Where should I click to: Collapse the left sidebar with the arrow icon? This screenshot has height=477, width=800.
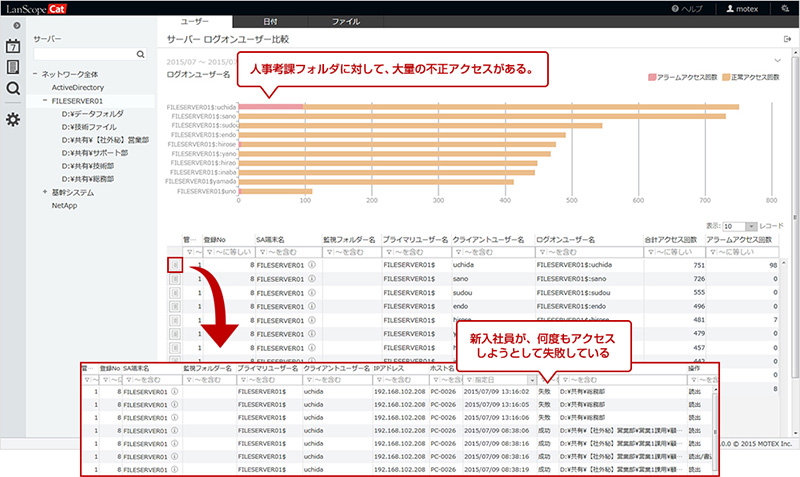pyautogui.click(x=17, y=26)
